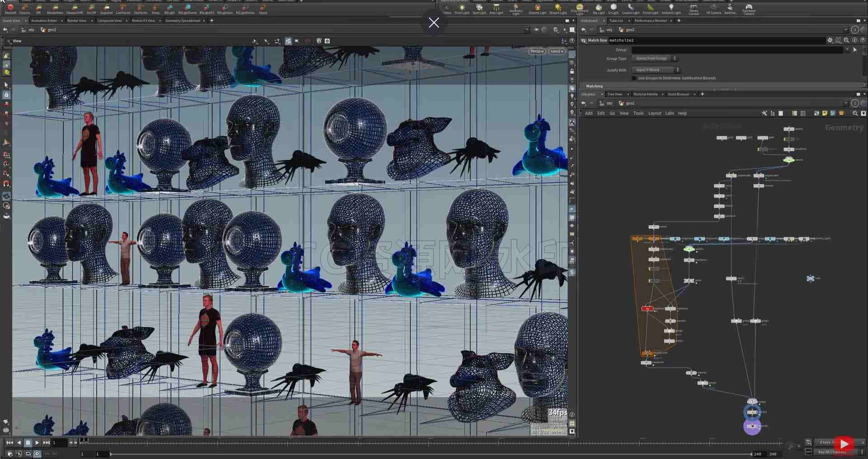This screenshot has height=459, width=868.
Task: Select the red node in network graph
Action: (x=647, y=309)
